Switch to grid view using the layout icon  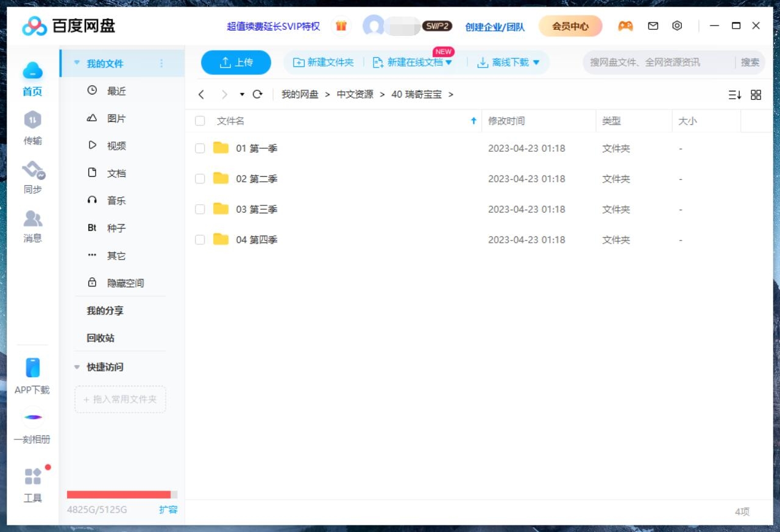pos(756,94)
